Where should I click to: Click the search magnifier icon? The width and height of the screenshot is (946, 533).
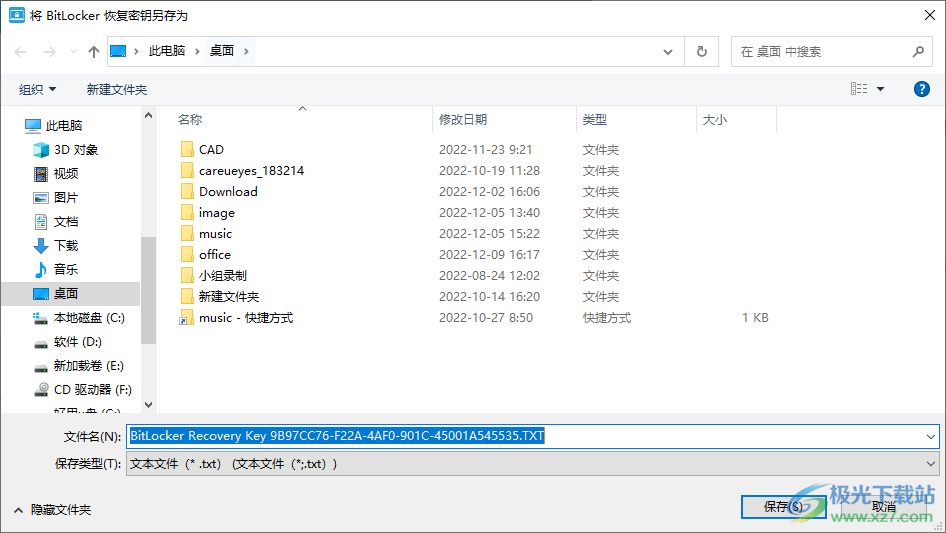[x=918, y=52]
